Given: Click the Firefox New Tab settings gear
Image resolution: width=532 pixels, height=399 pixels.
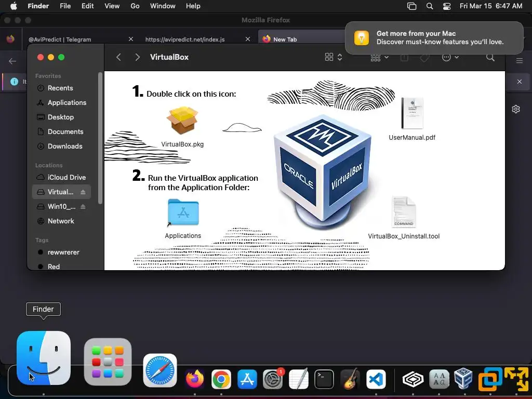Looking at the screenshot, I should 516,109.
